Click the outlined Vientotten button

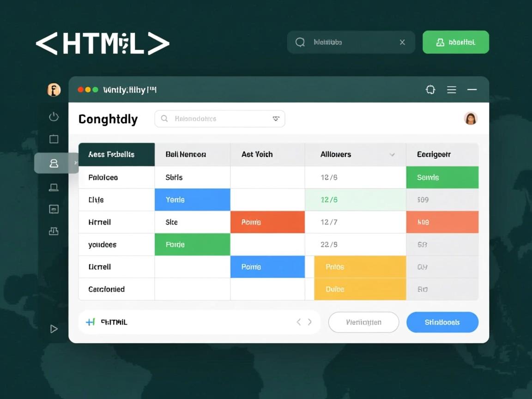tap(363, 322)
